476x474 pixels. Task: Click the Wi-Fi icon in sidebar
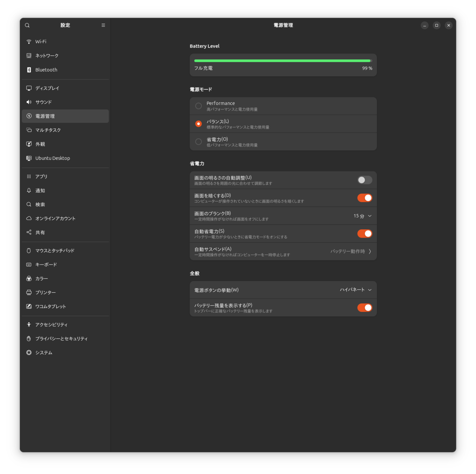29,42
